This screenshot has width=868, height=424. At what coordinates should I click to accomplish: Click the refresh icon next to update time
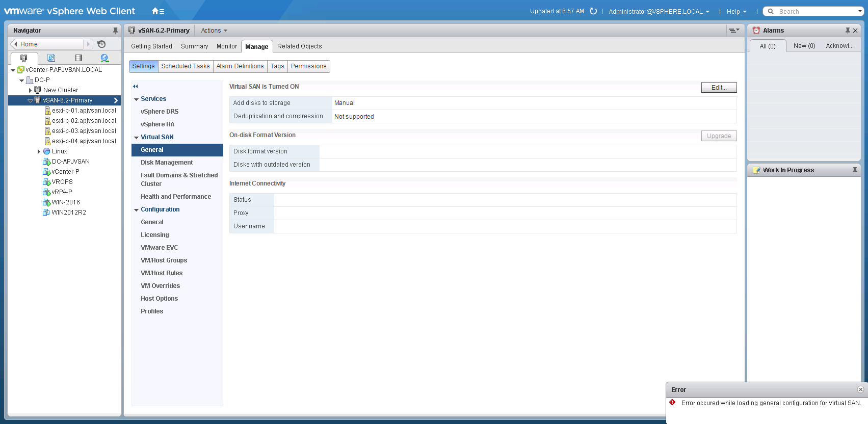click(x=593, y=11)
